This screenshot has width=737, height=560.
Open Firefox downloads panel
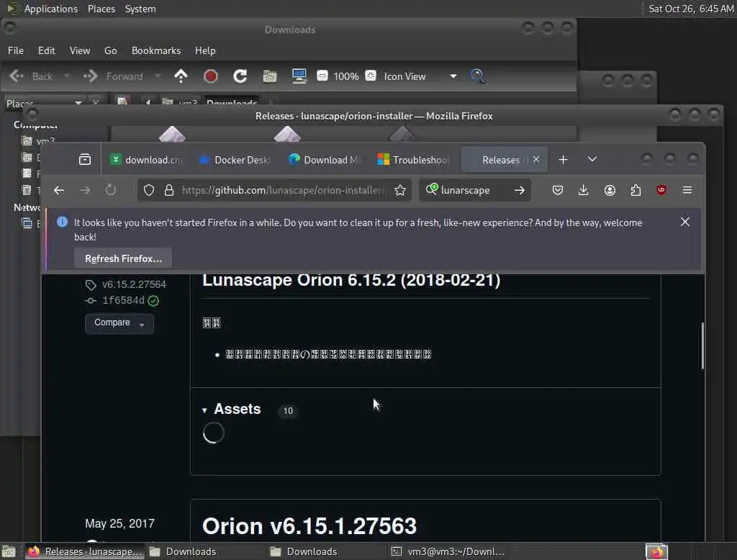[x=583, y=190]
